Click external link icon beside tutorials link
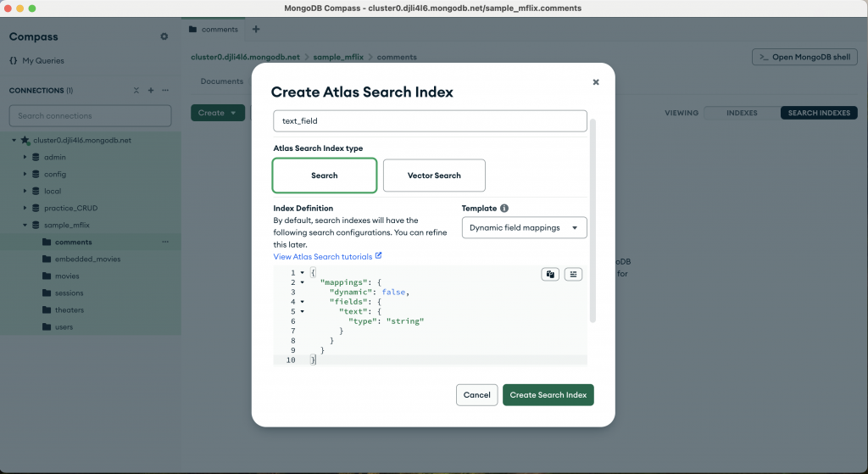 [x=379, y=256]
